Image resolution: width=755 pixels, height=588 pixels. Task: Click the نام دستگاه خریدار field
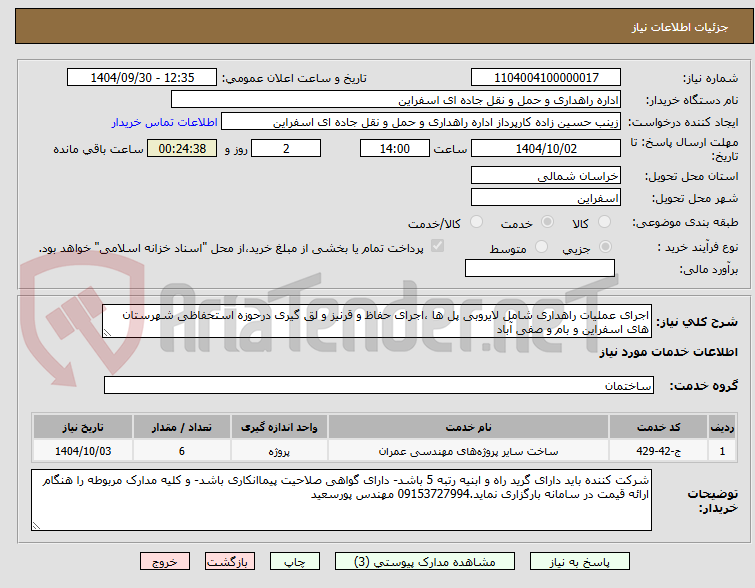(x=396, y=100)
